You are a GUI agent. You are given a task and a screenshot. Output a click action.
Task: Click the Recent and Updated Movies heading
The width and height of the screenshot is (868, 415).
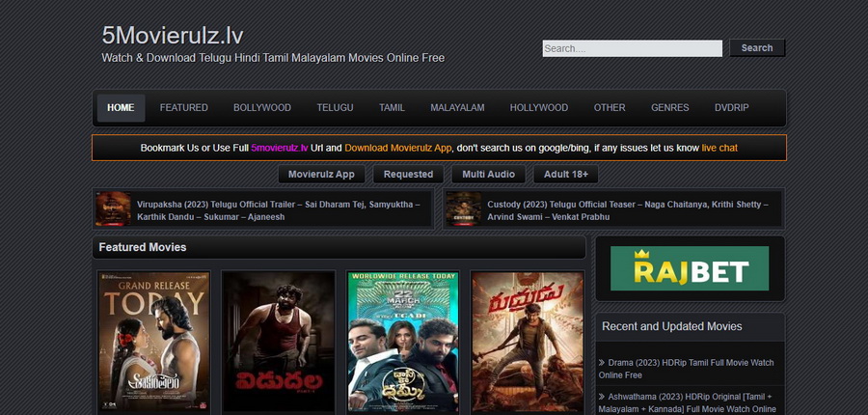672,326
